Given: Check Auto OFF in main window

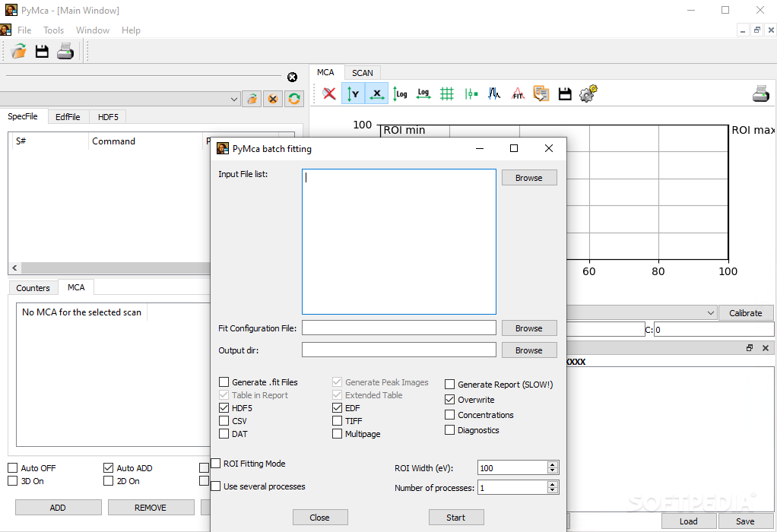Looking at the screenshot, I should (13, 467).
